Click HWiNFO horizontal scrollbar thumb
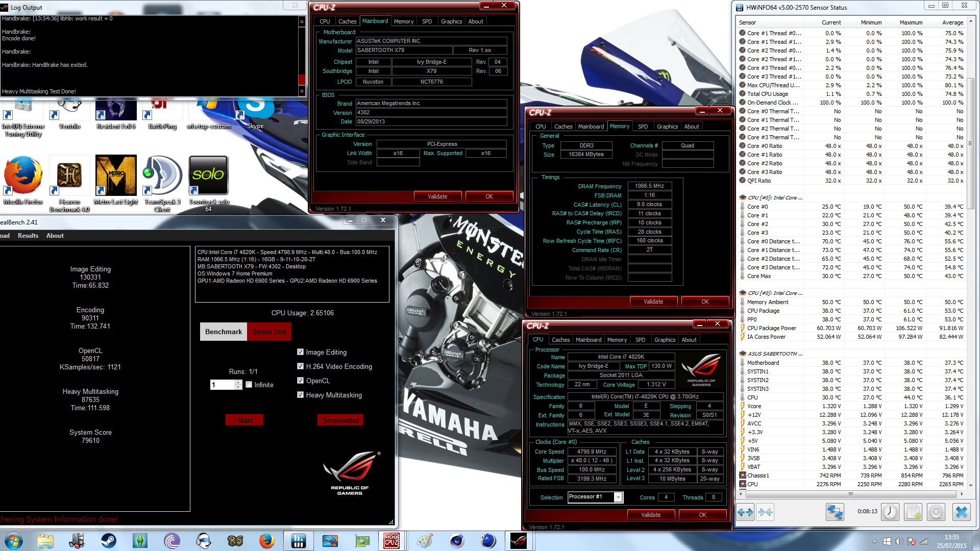 coord(850,494)
